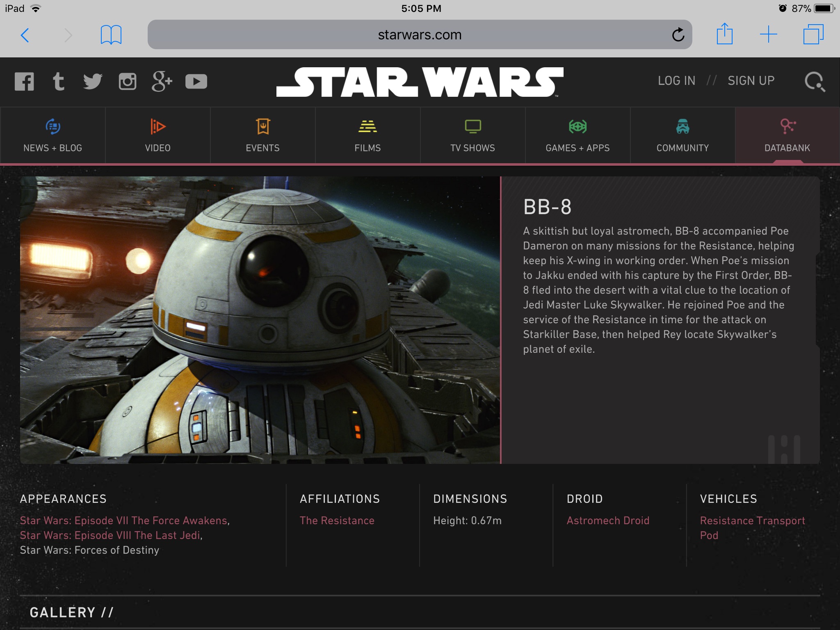Open Star Wars: Episode VIII The Last Jedi
The width and height of the screenshot is (840, 630).
tap(110, 535)
